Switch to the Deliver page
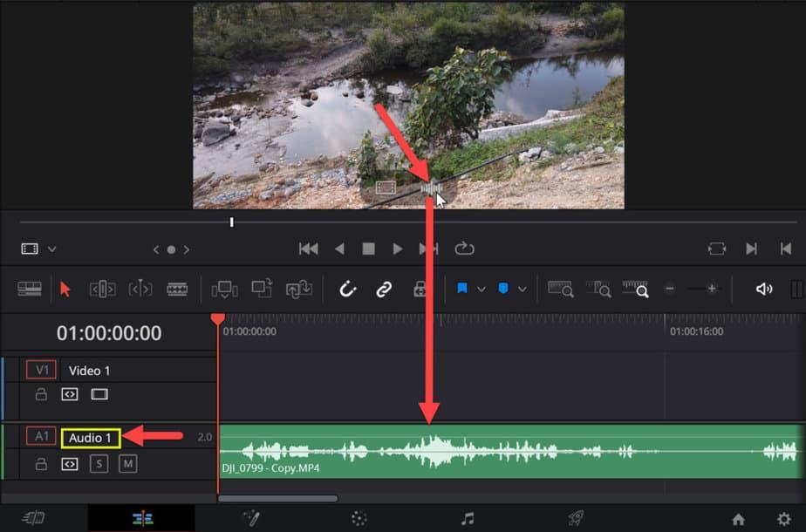The image size is (806, 532). (x=576, y=516)
